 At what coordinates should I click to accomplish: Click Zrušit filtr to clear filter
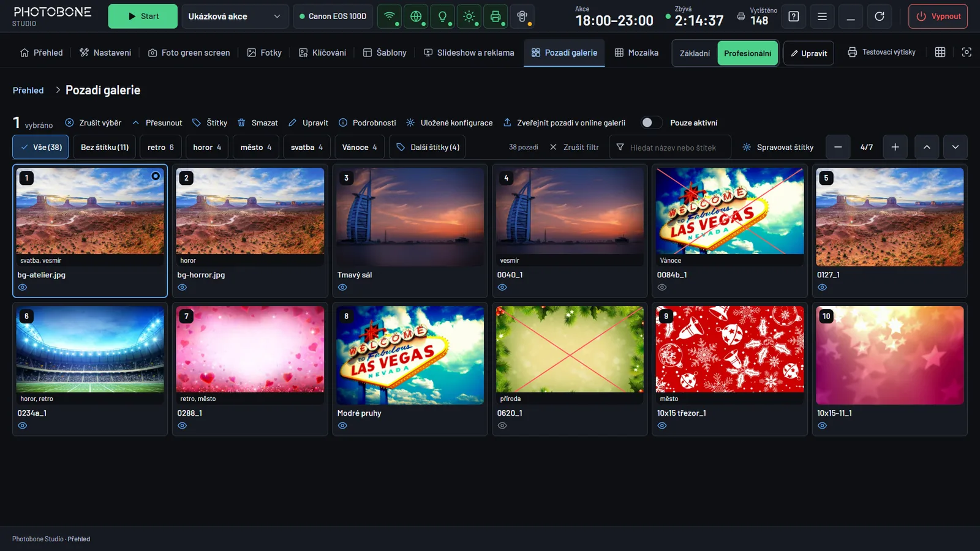pos(574,147)
